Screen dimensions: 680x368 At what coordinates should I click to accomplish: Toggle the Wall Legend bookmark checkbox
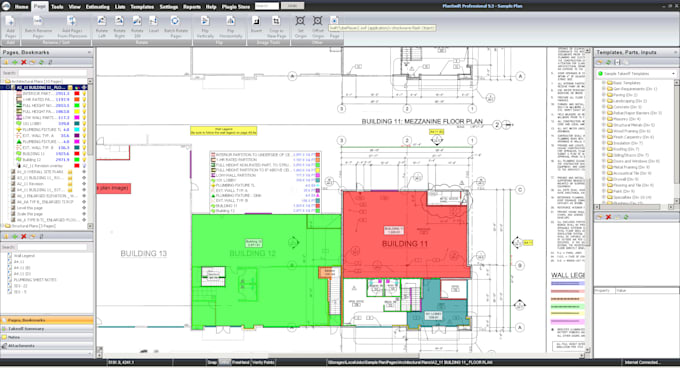(10, 256)
